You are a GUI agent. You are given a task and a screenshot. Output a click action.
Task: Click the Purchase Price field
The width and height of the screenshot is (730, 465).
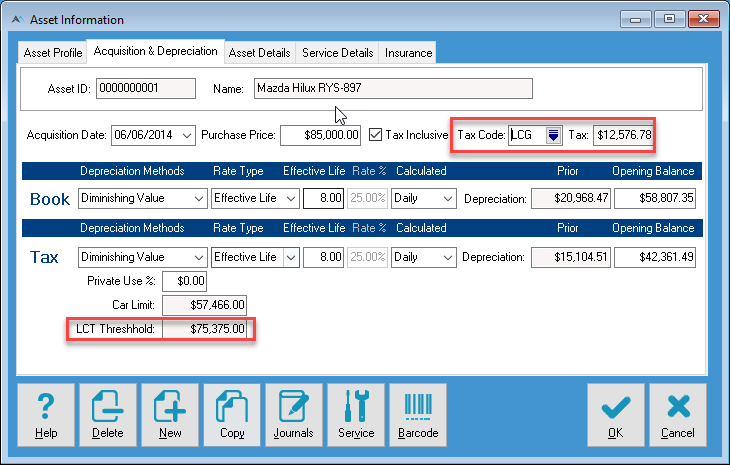[x=320, y=134]
